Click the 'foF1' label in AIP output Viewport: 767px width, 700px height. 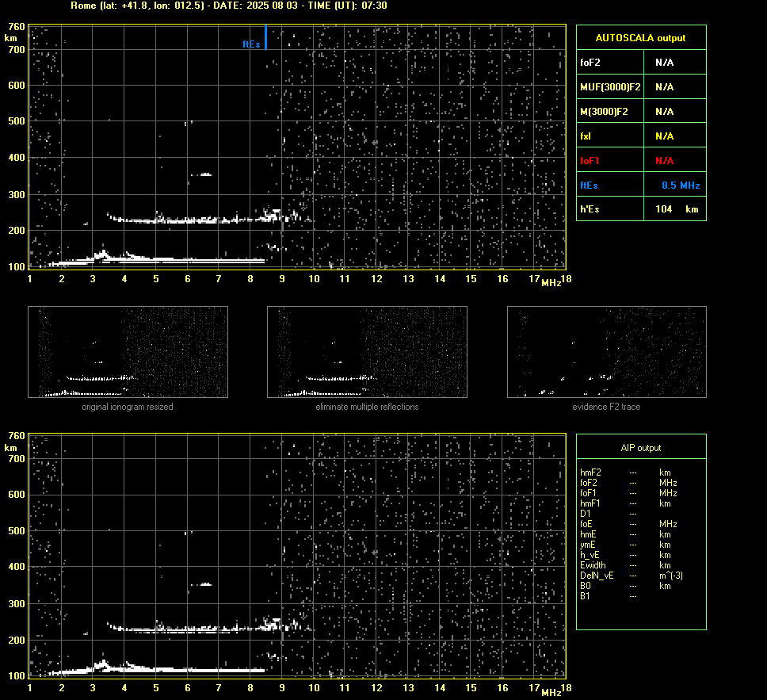pyautogui.click(x=588, y=493)
